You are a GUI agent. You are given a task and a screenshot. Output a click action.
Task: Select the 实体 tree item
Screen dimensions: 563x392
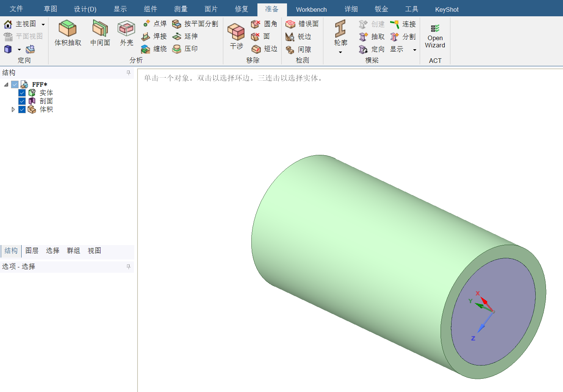pos(46,93)
